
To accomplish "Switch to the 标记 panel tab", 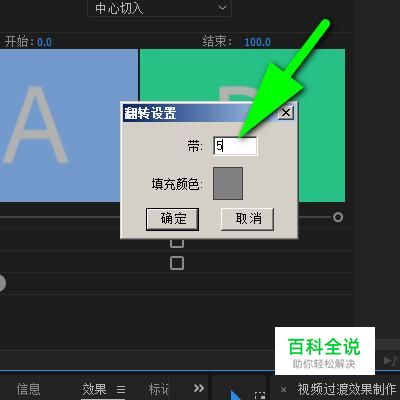I will coord(159,389).
